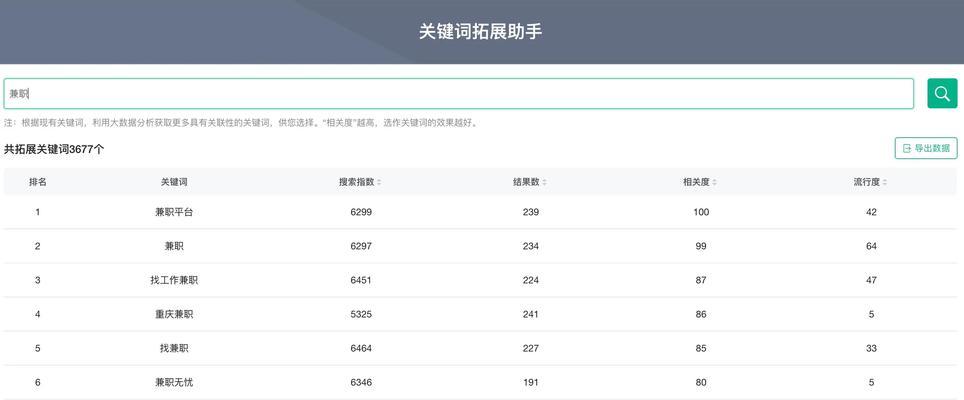Select keyword 找兼职
The height and width of the screenshot is (400, 964).
coord(174,348)
